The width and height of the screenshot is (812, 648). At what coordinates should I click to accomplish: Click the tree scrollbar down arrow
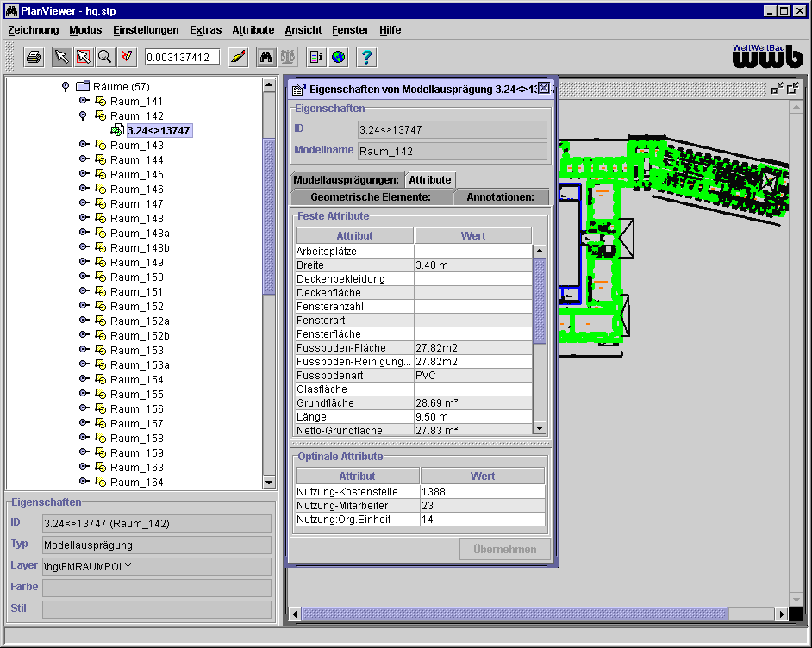coord(269,482)
